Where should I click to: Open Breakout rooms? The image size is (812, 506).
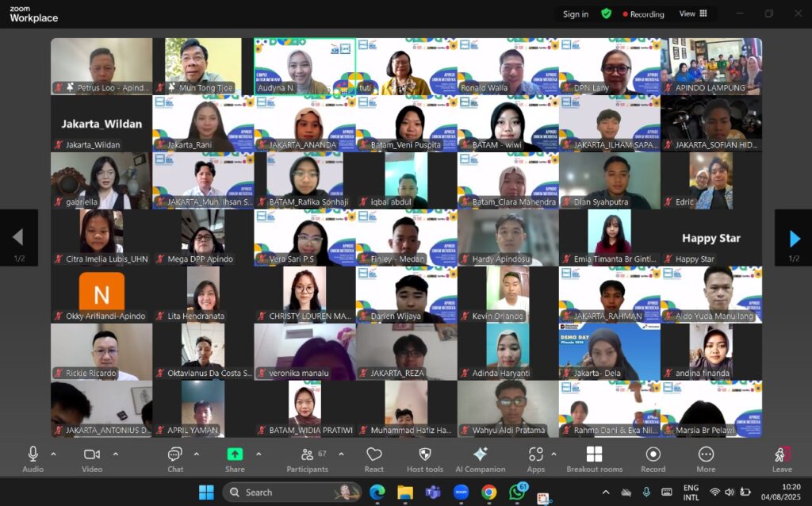tap(595, 458)
